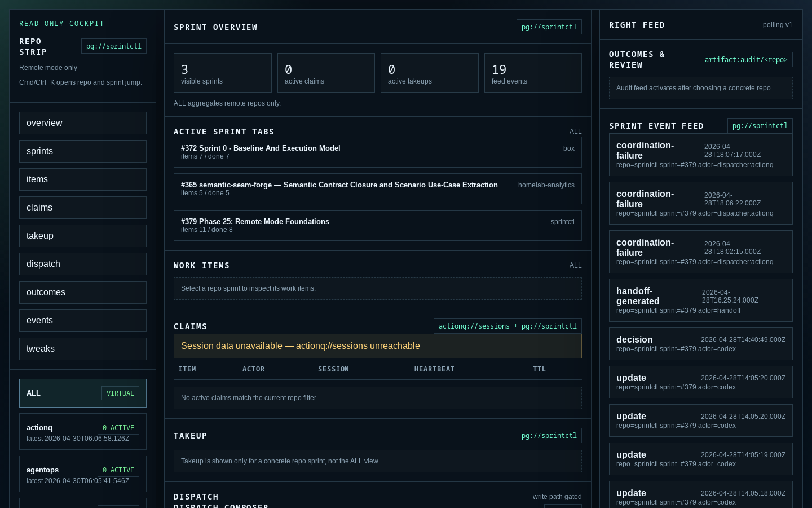
Task: Choose the agentops repo card
Action: (x=83, y=474)
